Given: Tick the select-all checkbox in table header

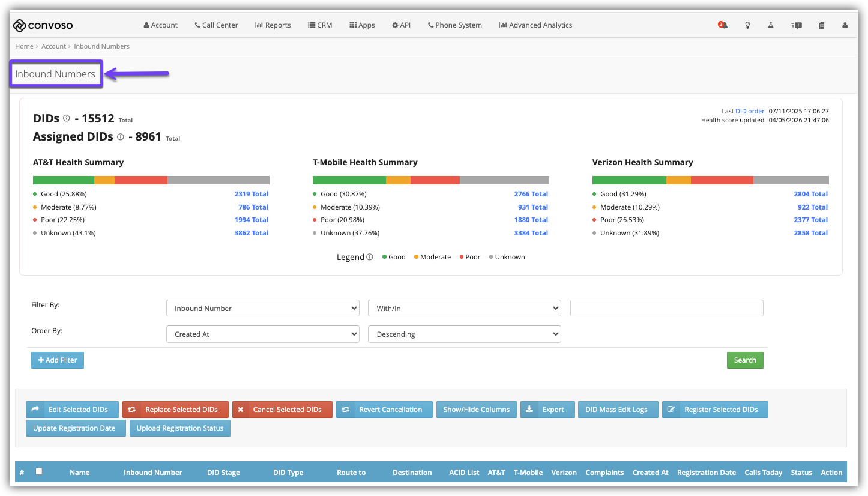Looking at the screenshot, I should coord(39,471).
